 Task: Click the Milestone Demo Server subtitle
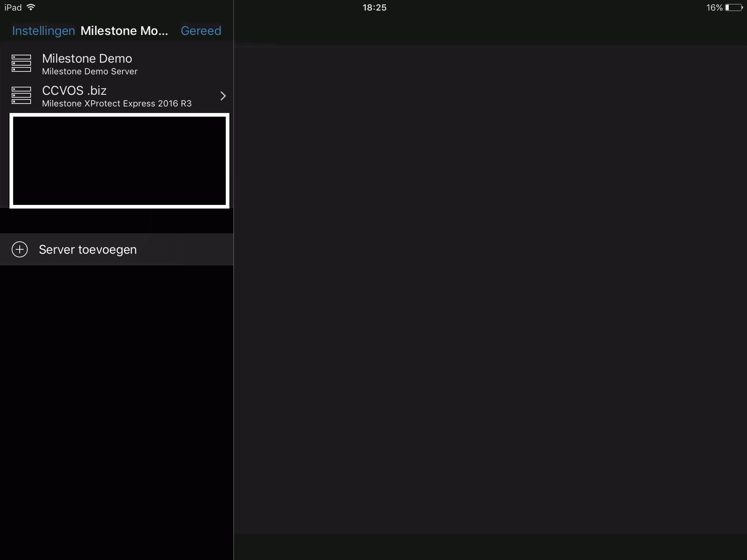pyautogui.click(x=90, y=71)
